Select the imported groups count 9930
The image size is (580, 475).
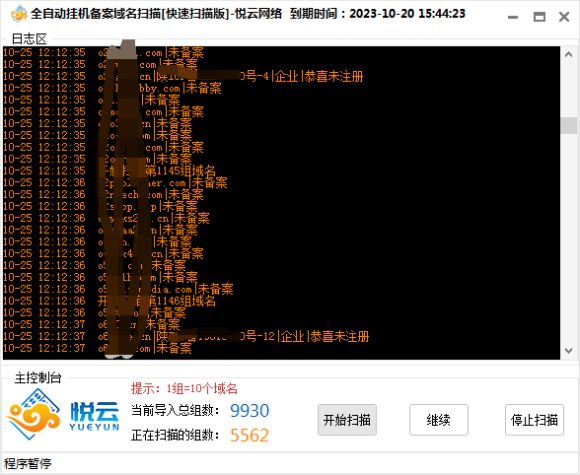[250, 411]
